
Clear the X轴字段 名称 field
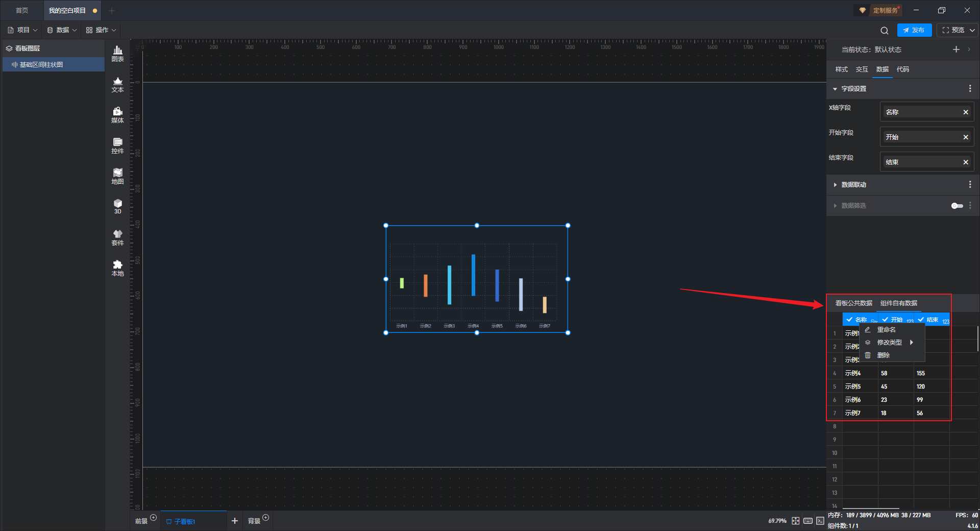pos(966,112)
